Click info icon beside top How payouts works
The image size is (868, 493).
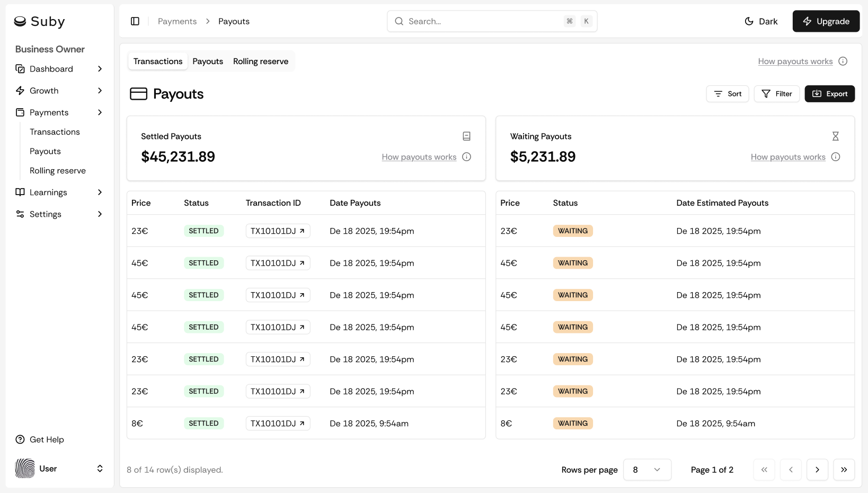(x=843, y=61)
